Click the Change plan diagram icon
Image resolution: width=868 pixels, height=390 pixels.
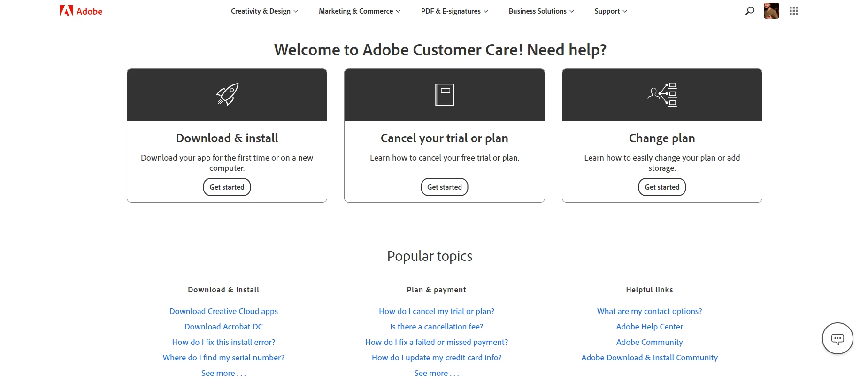coord(662,94)
